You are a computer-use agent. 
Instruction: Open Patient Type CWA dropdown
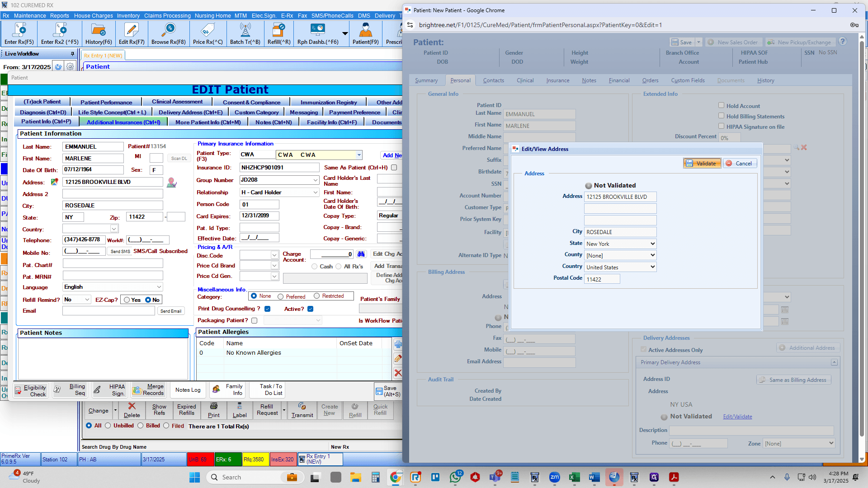(359, 155)
